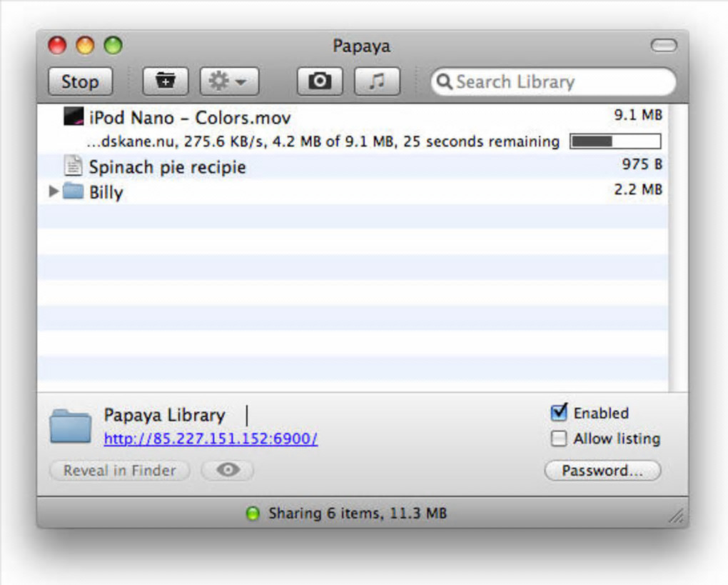728x585 pixels.
Task: Click the 975 B size value
Action: [642, 164]
